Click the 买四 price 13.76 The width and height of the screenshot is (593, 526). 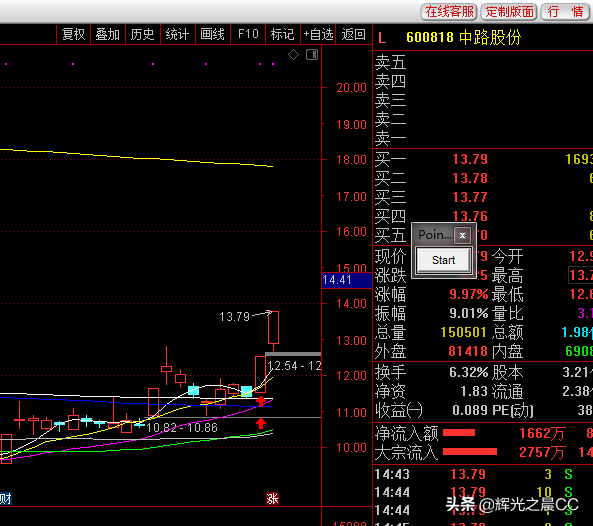coord(470,216)
